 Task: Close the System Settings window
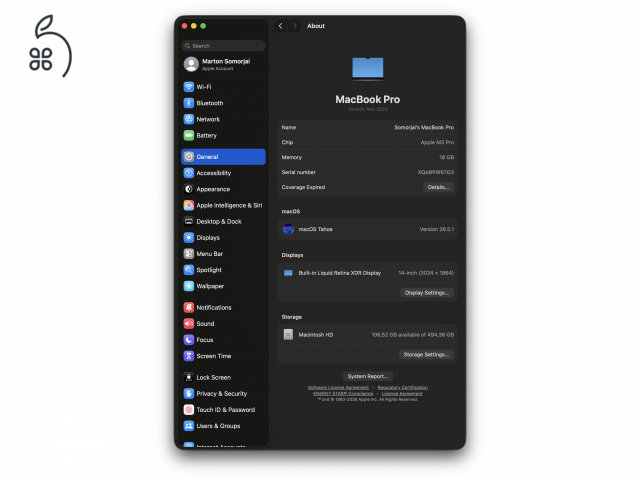[184, 26]
